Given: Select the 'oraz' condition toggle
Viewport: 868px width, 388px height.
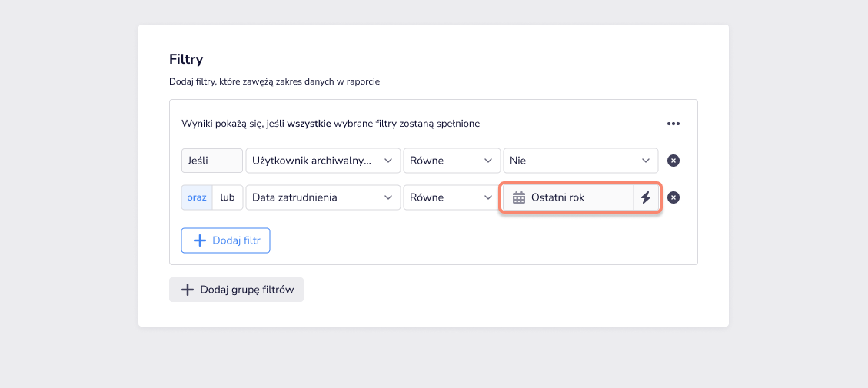Looking at the screenshot, I should (x=197, y=197).
